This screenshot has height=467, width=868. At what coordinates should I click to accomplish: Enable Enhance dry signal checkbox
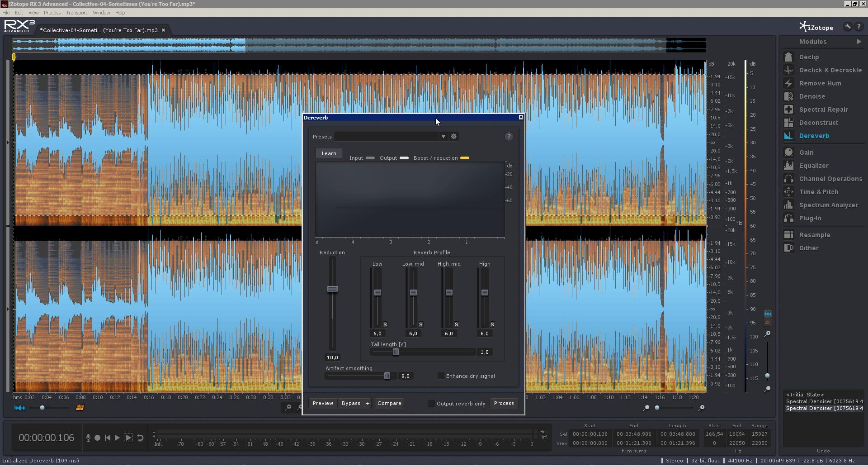click(x=441, y=376)
